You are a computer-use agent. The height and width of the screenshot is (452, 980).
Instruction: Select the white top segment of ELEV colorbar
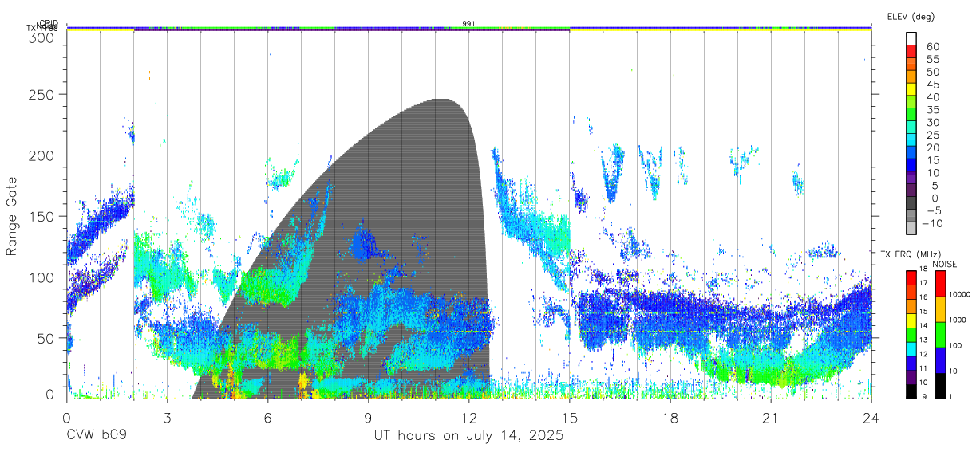[911, 37]
